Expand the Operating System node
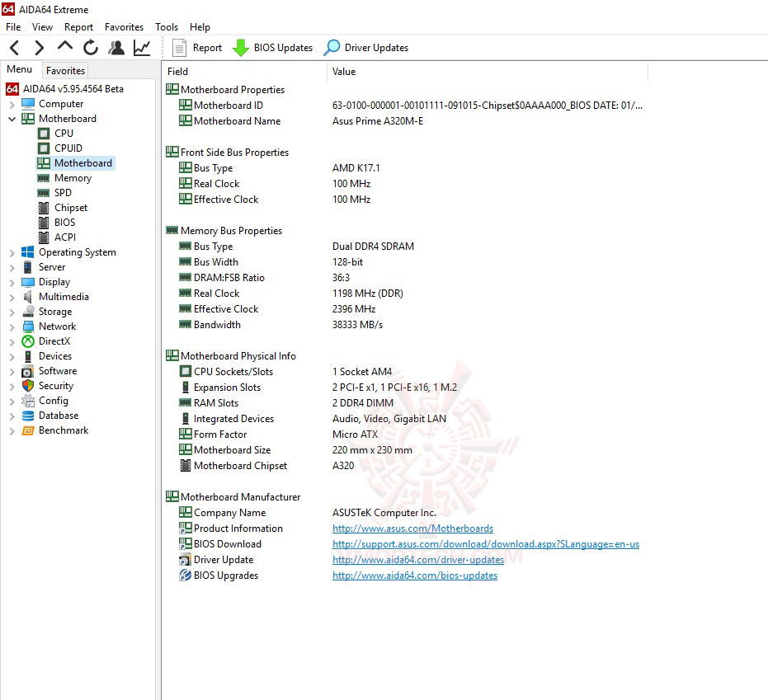The image size is (768, 700). coord(11,251)
